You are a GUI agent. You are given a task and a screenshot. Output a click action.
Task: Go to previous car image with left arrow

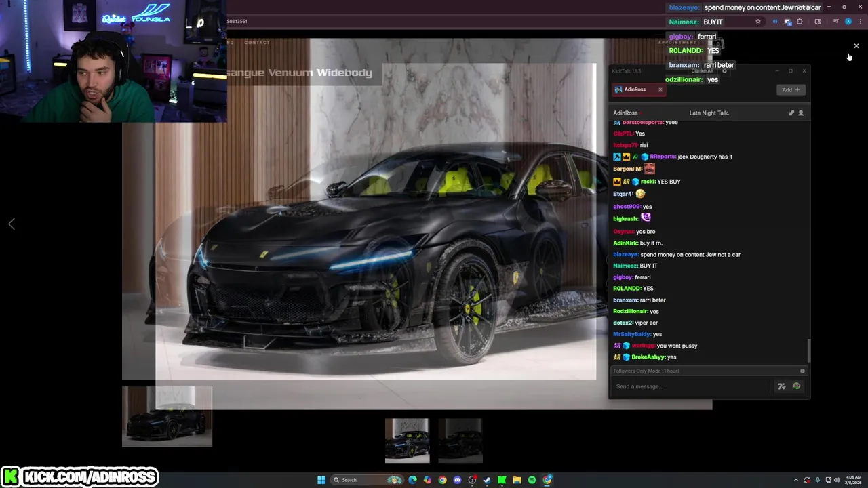coord(12,224)
